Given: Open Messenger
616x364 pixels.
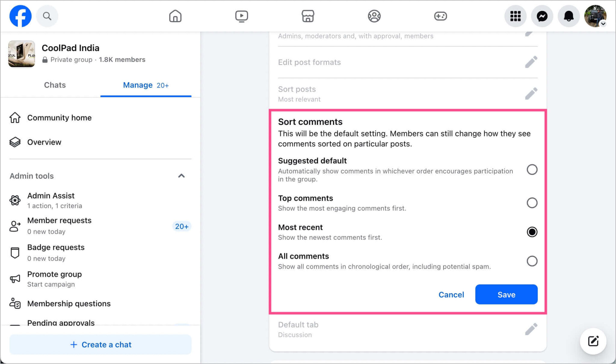Looking at the screenshot, I should click(x=542, y=16).
